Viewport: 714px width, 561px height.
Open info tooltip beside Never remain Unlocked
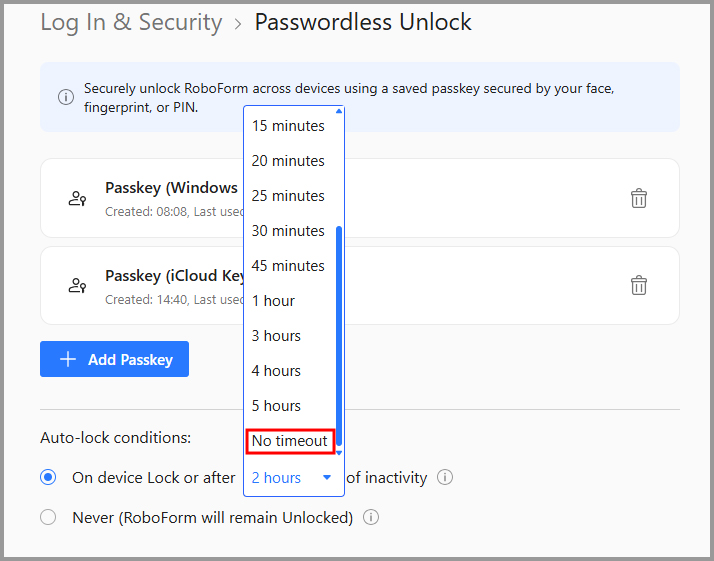(x=371, y=517)
